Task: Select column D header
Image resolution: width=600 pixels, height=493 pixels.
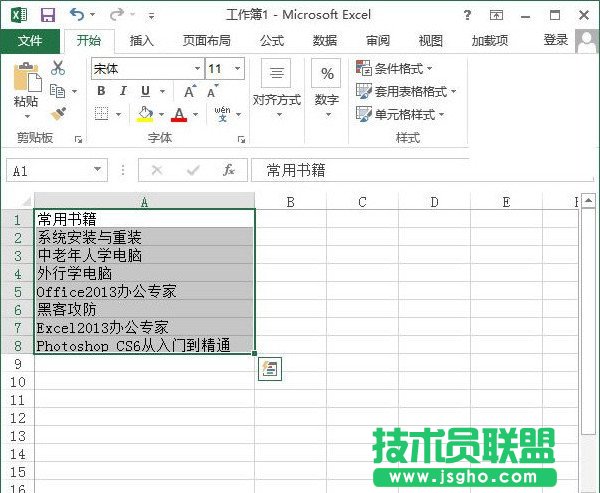Action: point(434,202)
